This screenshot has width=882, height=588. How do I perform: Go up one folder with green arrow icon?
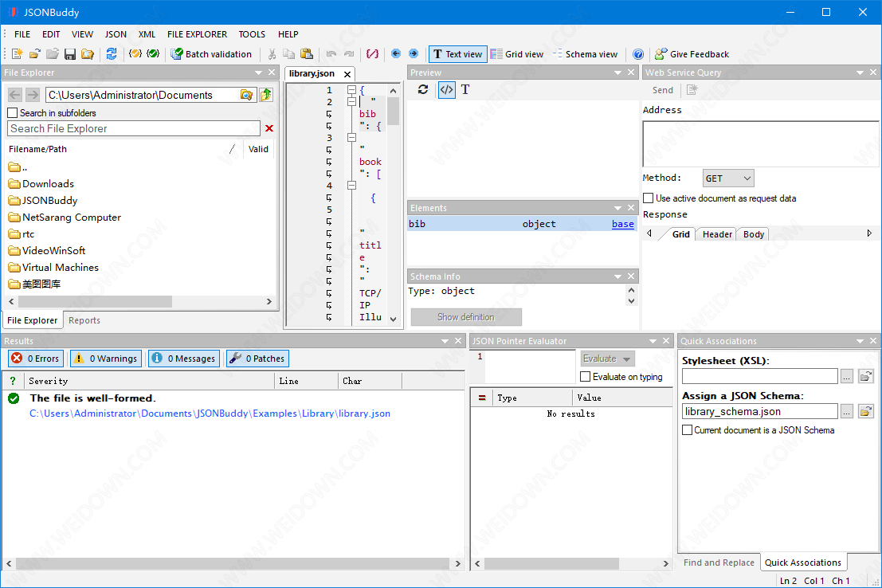266,95
